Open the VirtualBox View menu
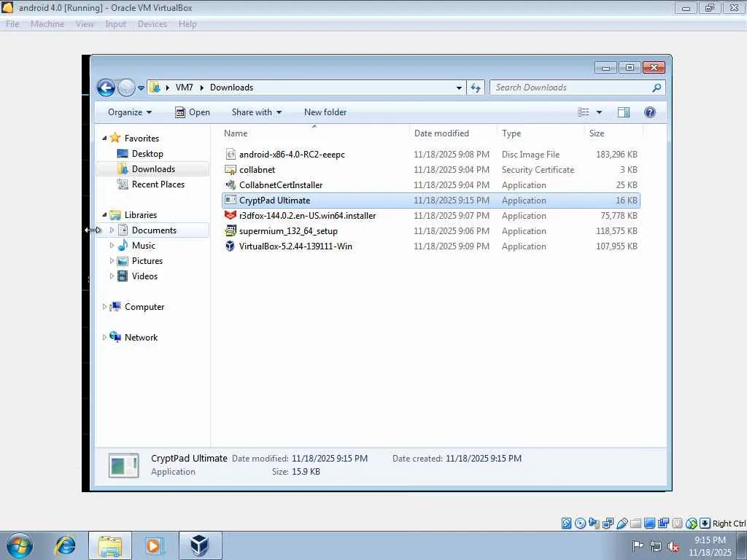The width and height of the screenshot is (747, 560). (85, 24)
